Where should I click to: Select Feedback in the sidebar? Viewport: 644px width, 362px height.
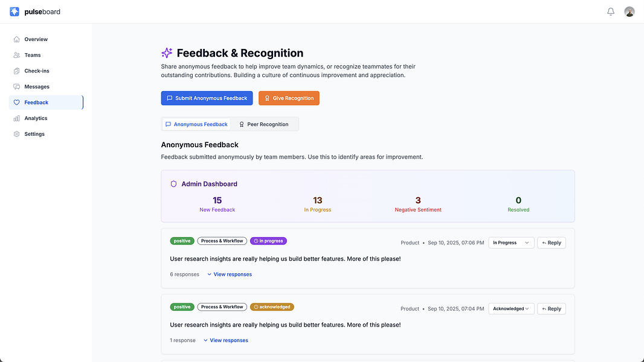point(36,103)
